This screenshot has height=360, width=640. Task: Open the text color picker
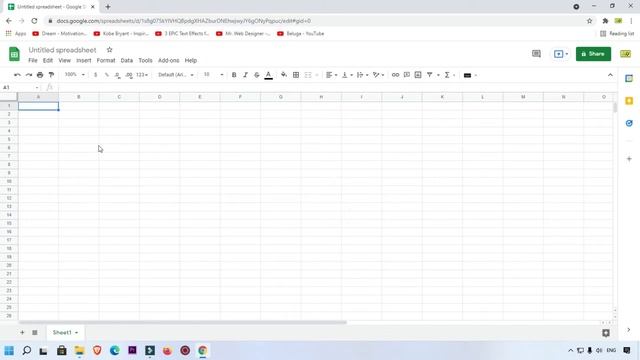point(269,75)
